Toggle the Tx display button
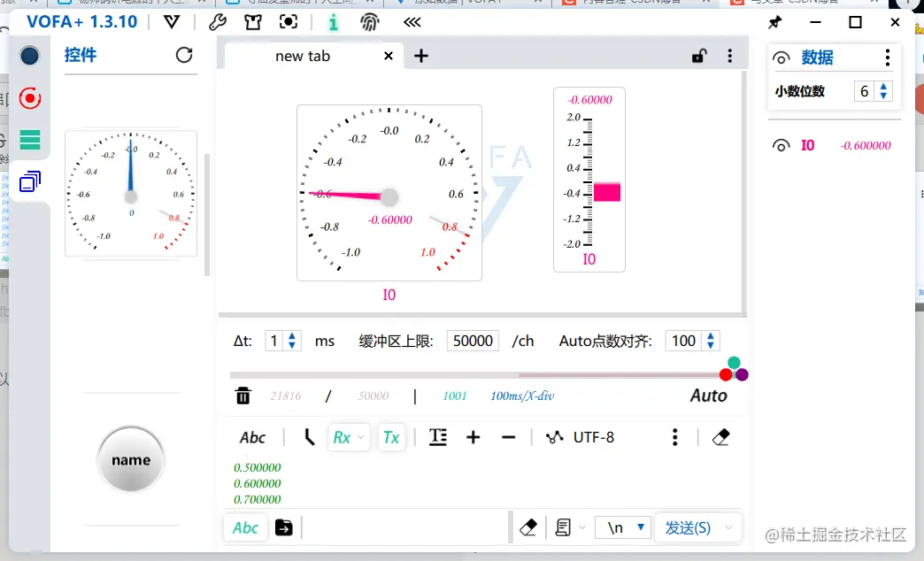Viewport: 924px width, 561px height. tap(392, 436)
